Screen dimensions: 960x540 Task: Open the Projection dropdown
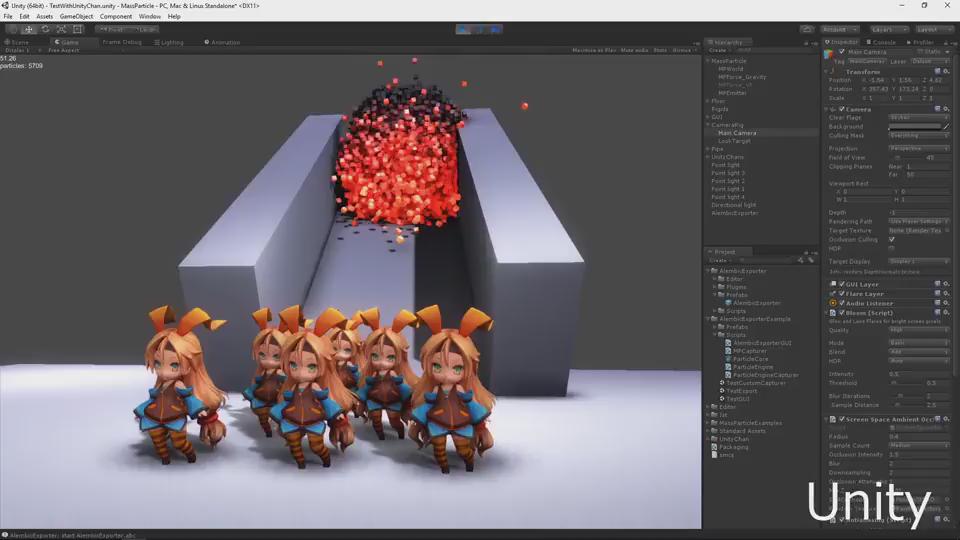[x=918, y=148]
